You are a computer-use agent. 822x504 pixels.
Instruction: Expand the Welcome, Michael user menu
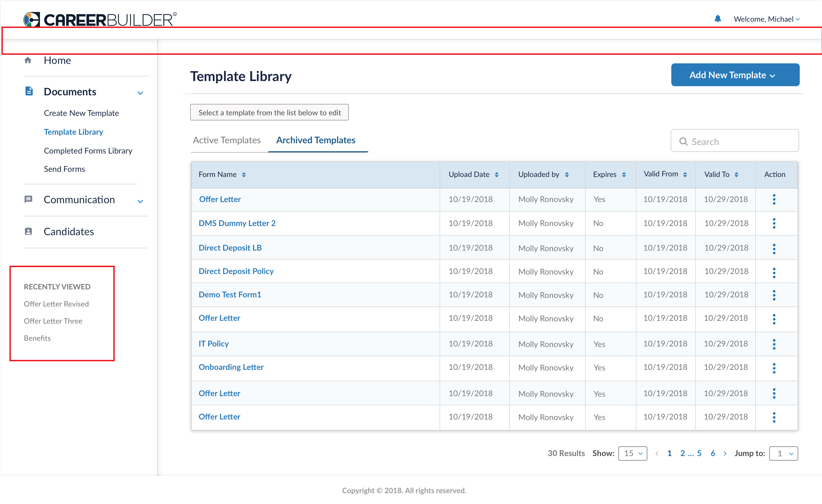tap(767, 19)
